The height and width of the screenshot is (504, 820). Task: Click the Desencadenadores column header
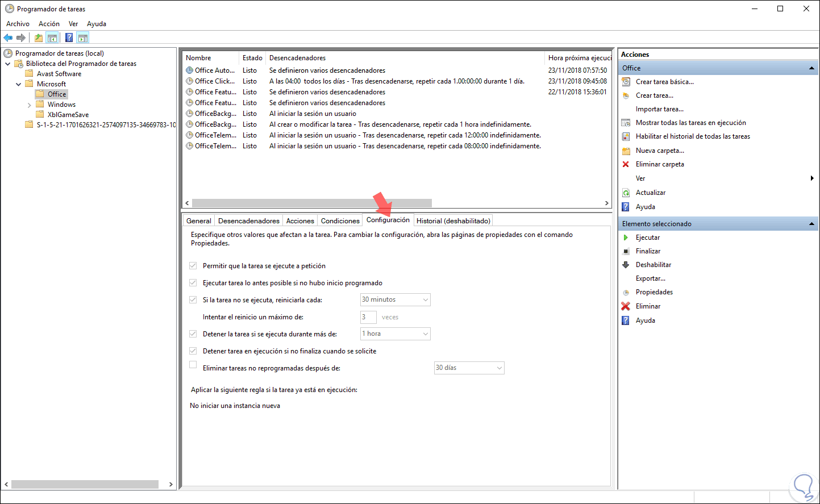click(x=405, y=58)
